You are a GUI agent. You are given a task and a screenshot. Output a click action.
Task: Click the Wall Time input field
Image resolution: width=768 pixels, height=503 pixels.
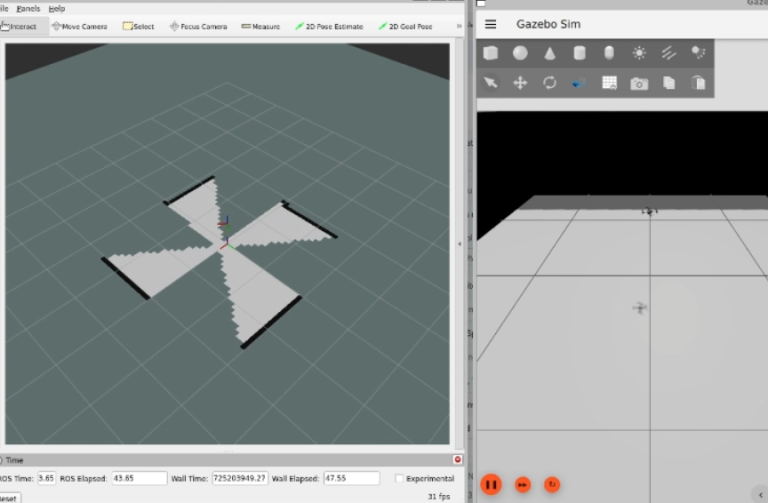(x=239, y=479)
